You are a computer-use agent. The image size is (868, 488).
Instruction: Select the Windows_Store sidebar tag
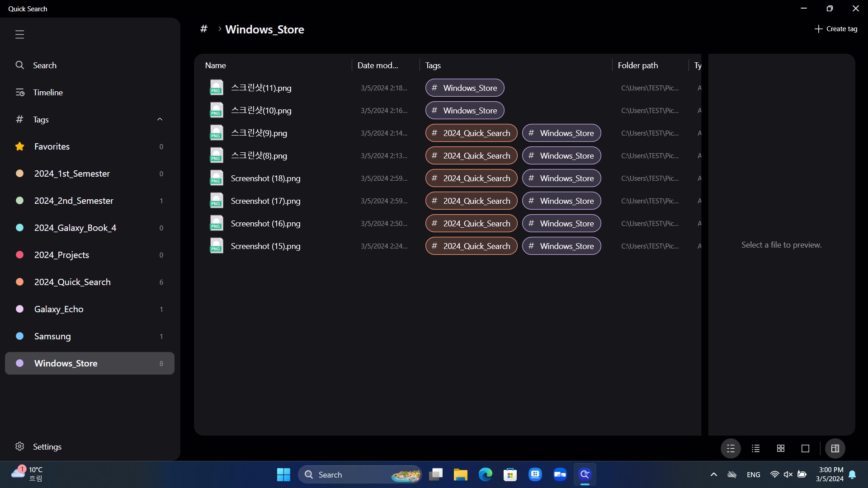[x=90, y=363]
